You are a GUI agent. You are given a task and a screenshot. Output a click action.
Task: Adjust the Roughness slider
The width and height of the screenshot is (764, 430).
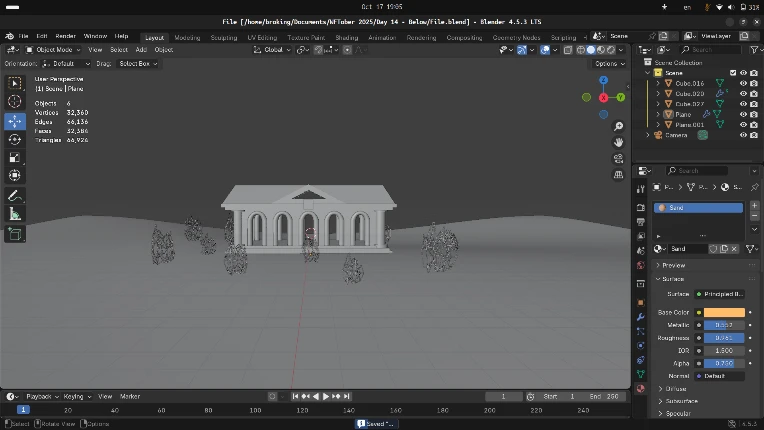pyautogui.click(x=724, y=338)
